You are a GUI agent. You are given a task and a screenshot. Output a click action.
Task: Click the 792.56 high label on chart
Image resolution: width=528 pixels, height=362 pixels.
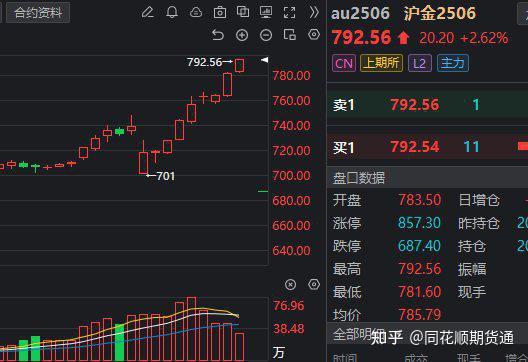[204, 62]
